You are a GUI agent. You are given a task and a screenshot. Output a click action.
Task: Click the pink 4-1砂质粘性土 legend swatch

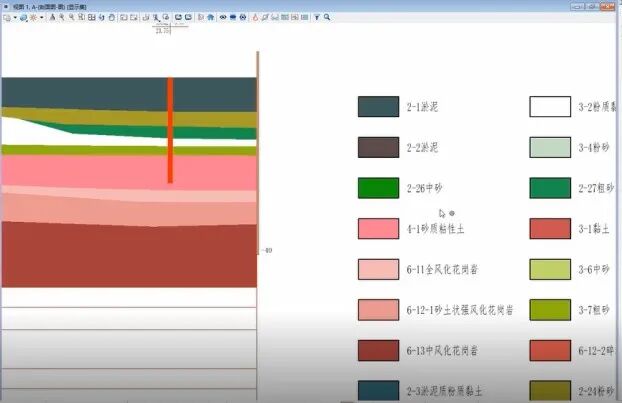pos(378,228)
